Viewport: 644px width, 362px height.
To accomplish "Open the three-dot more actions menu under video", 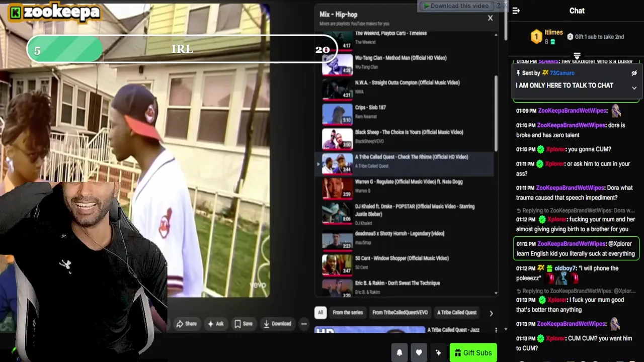I will click(304, 324).
